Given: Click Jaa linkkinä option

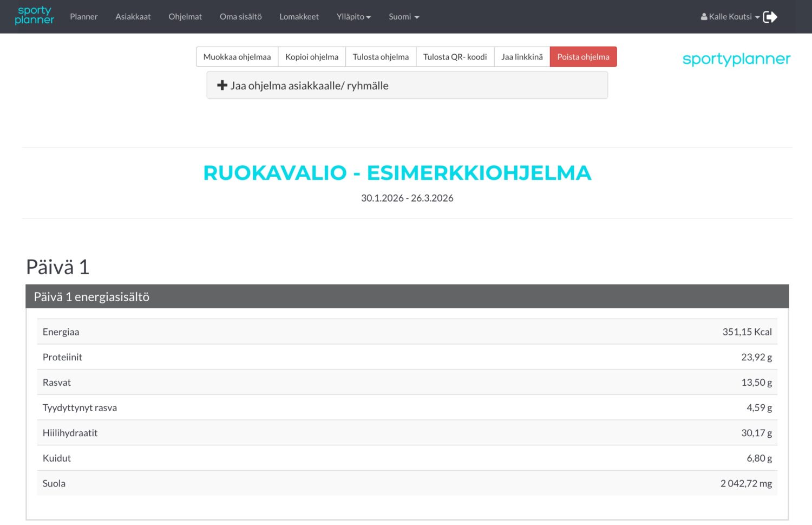Looking at the screenshot, I should click(522, 56).
